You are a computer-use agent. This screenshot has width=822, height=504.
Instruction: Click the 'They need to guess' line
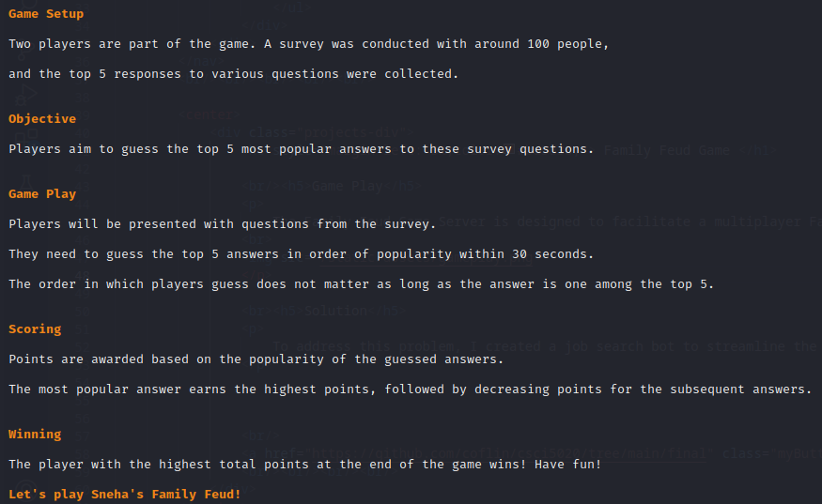[301, 254]
